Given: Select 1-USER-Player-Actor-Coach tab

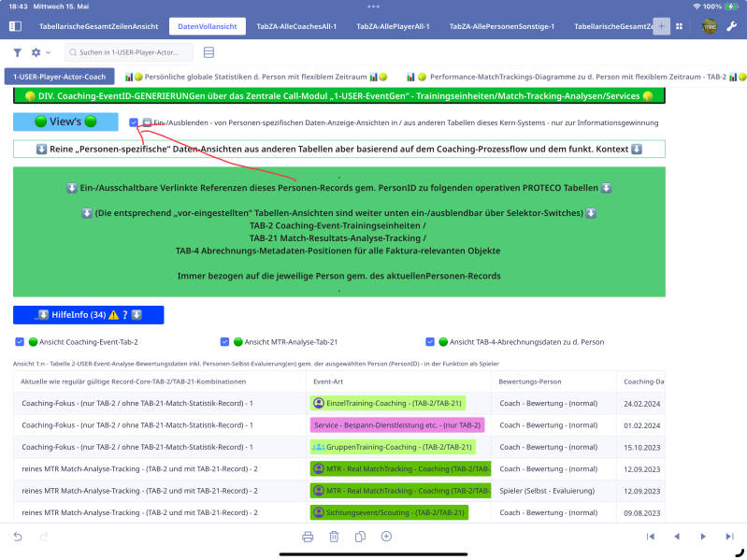Looking at the screenshot, I should coord(60,77).
